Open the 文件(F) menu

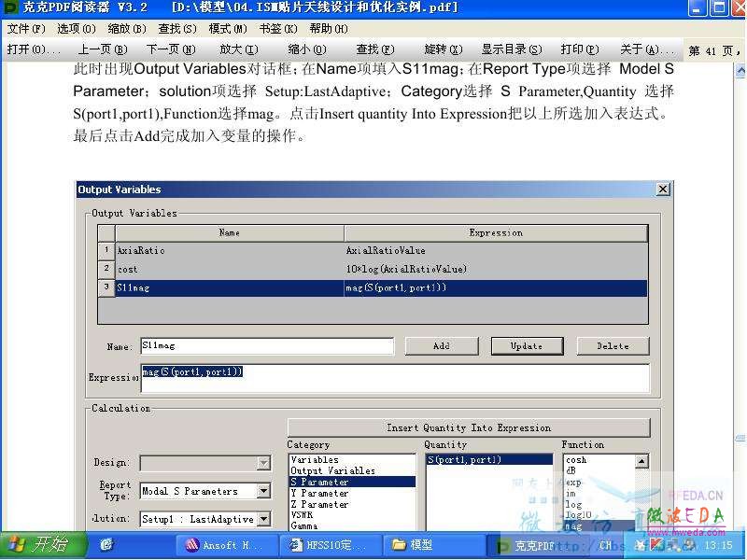click(x=26, y=29)
